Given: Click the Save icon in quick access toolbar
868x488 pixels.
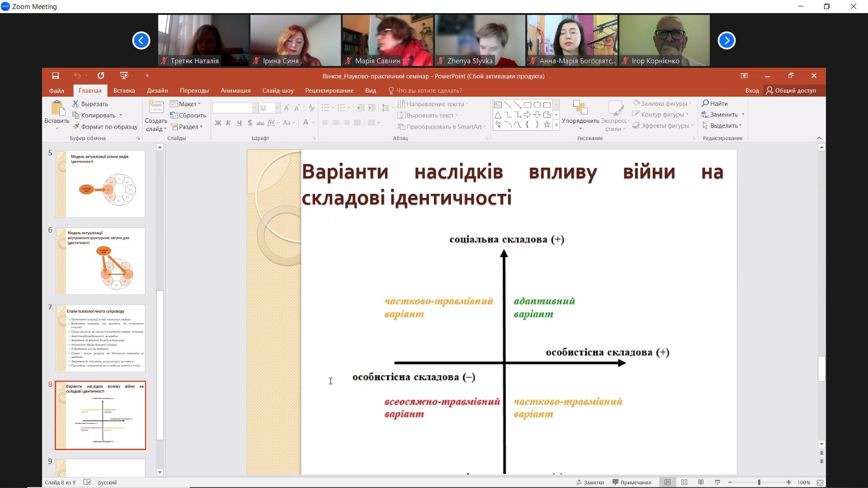Looking at the screenshot, I should pos(55,76).
